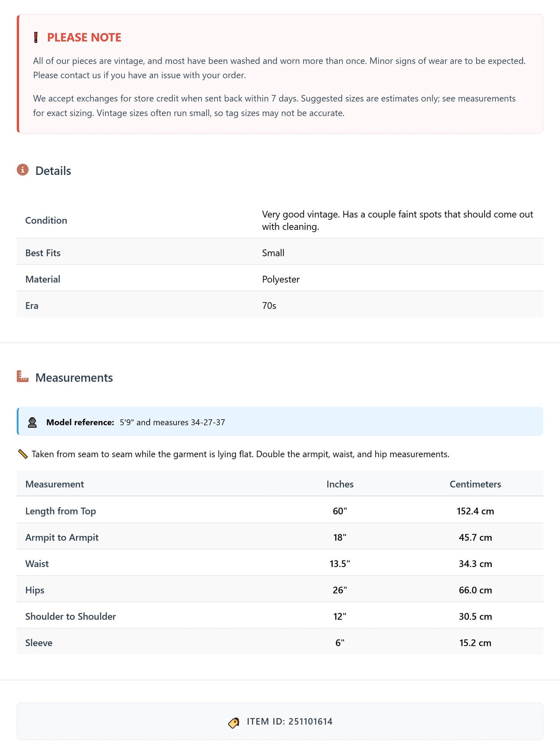The width and height of the screenshot is (560, 754).
Task: Select the PLEASE NOTE heading
Action: tap(84, 38)
